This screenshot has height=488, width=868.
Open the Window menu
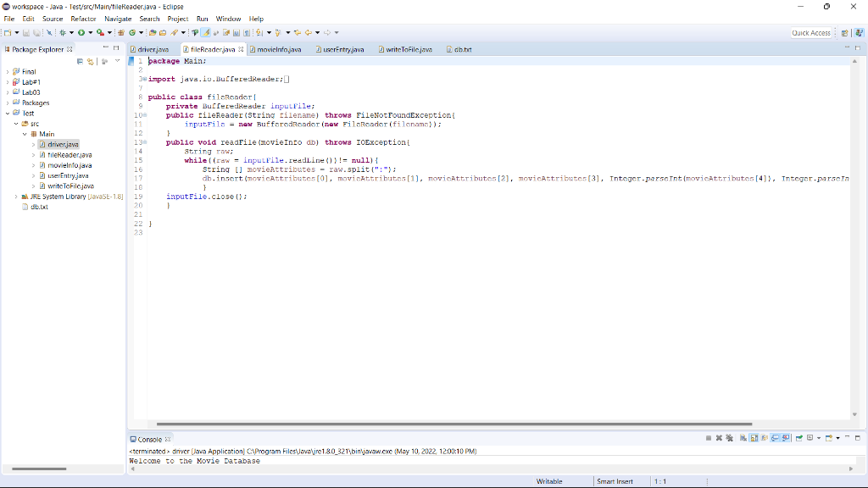(x=228, y=19)
